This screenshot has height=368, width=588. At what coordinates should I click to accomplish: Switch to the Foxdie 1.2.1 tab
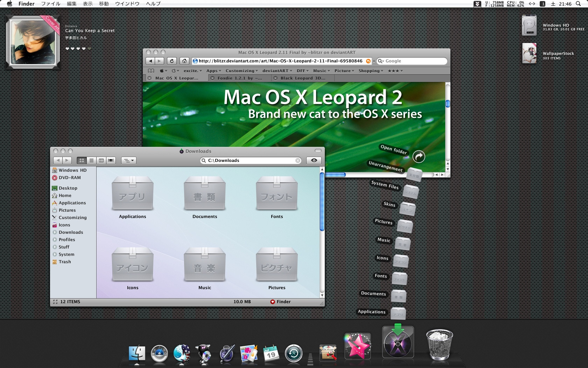(239, 78)
